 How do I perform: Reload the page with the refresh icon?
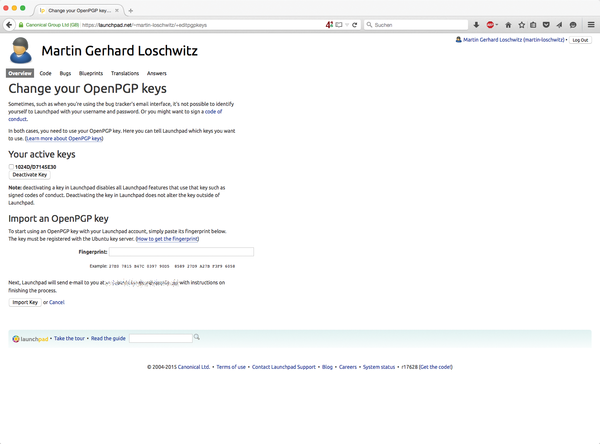pyautogui.click(x=355, y=25)
